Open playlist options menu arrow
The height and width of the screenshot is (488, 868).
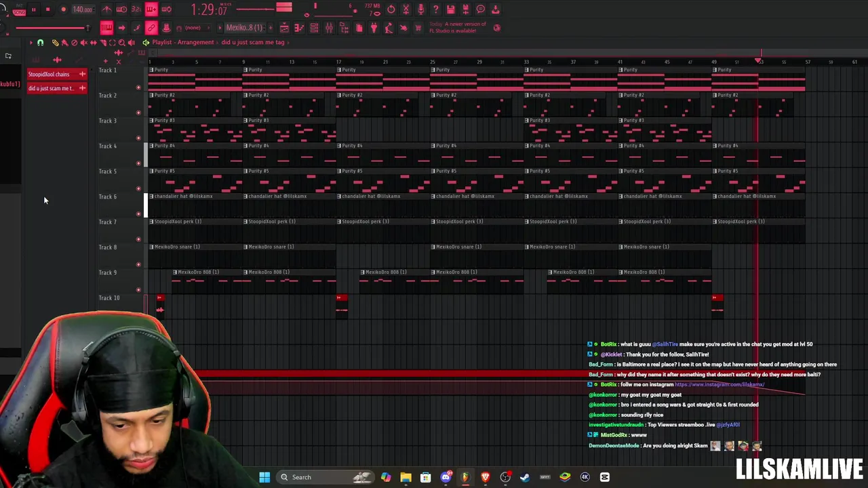click(x=31, y=43)
